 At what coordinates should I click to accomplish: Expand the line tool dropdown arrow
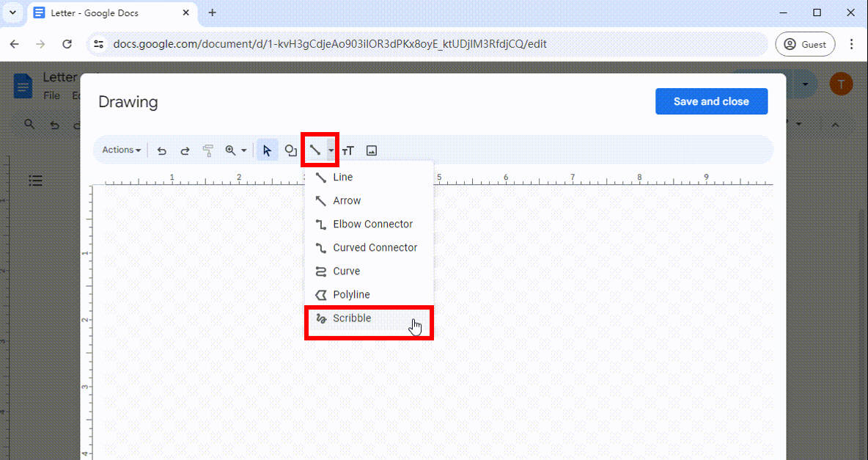(331, 150)
